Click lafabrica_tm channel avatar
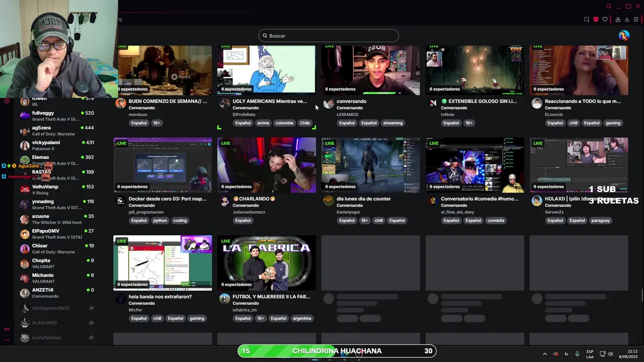Image resolution: width=644 pixels, height=362 pixels. coord(224,299)
